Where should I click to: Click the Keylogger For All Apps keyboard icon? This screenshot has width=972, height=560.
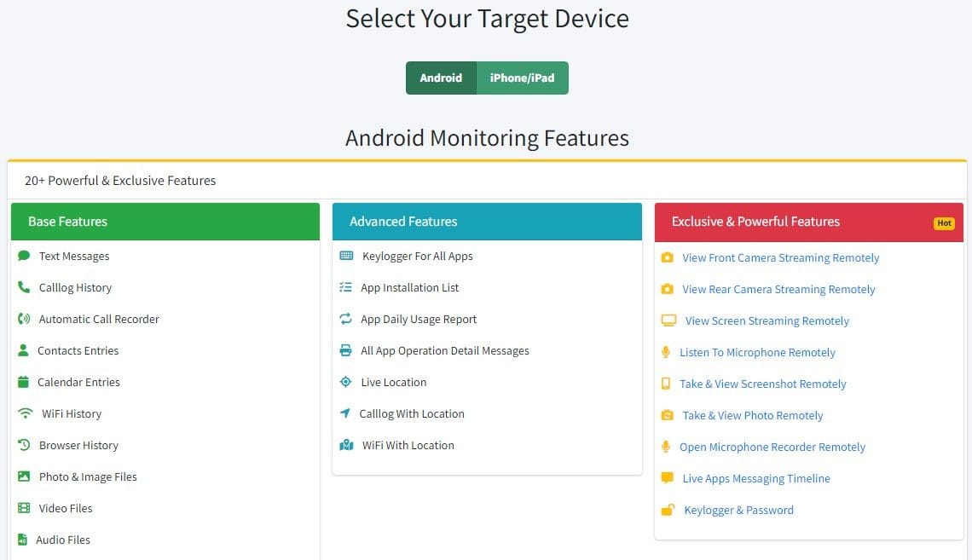(x=346, y=256)
